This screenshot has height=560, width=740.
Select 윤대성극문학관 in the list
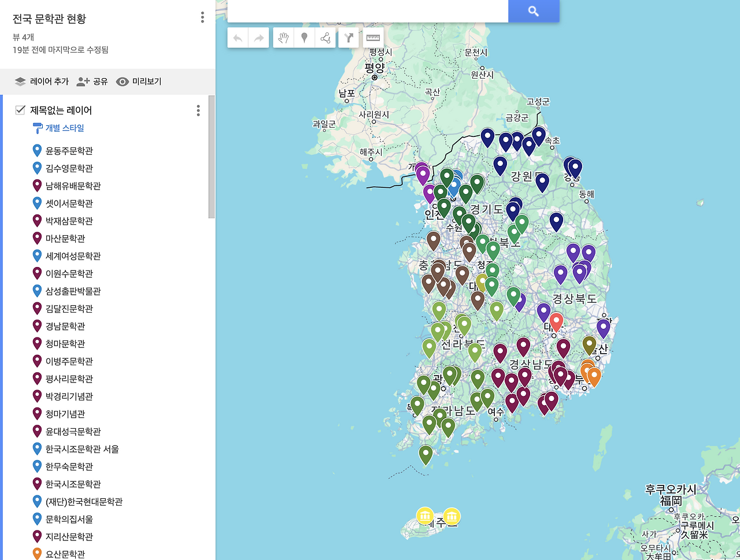click(73, 431)
